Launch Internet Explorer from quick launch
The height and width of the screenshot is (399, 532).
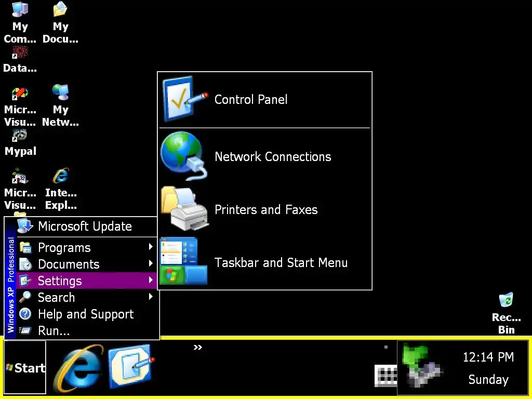tap(79, 368)
